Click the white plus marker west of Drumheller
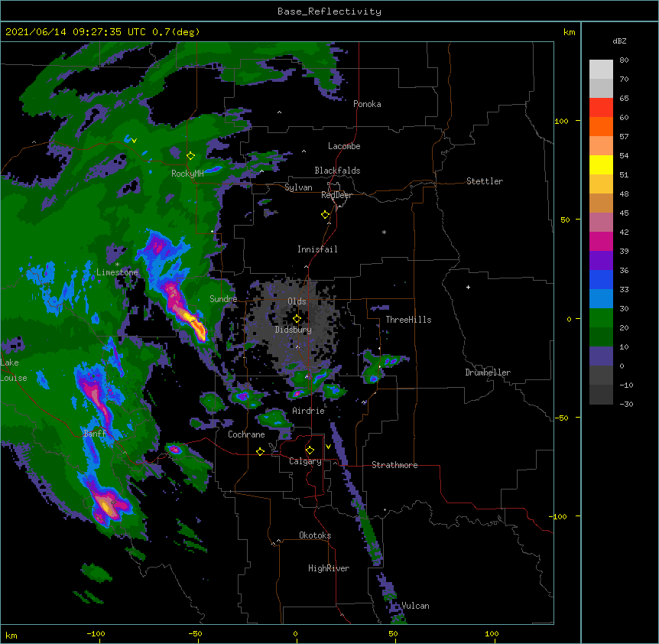Screen dimensions: 659x644 point(468,287)
